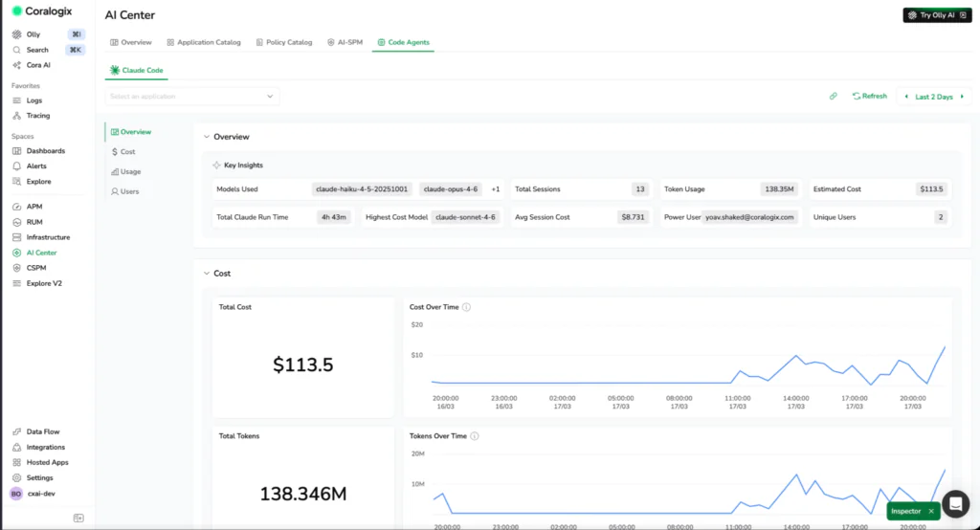Click the info icon beside Tokens Over Time

475,436
